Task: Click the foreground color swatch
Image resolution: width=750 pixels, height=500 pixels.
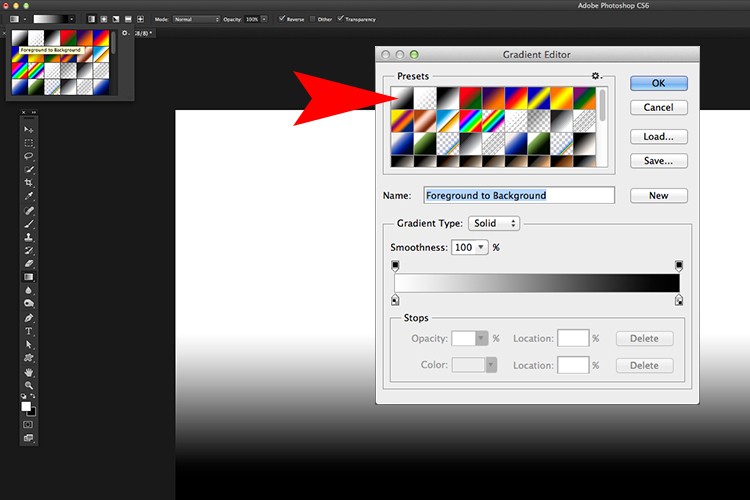Action: click(26, 406)
